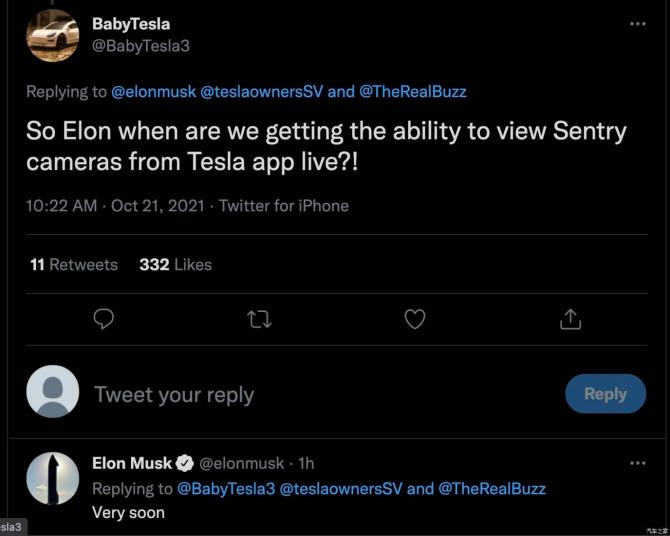
Task: Open more options on Elon Musk's reply
Action: (x=637, y=463)
